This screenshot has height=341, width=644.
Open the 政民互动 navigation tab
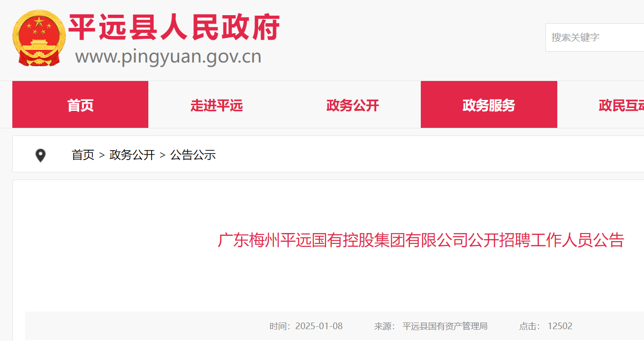click(x=621, y=105)
